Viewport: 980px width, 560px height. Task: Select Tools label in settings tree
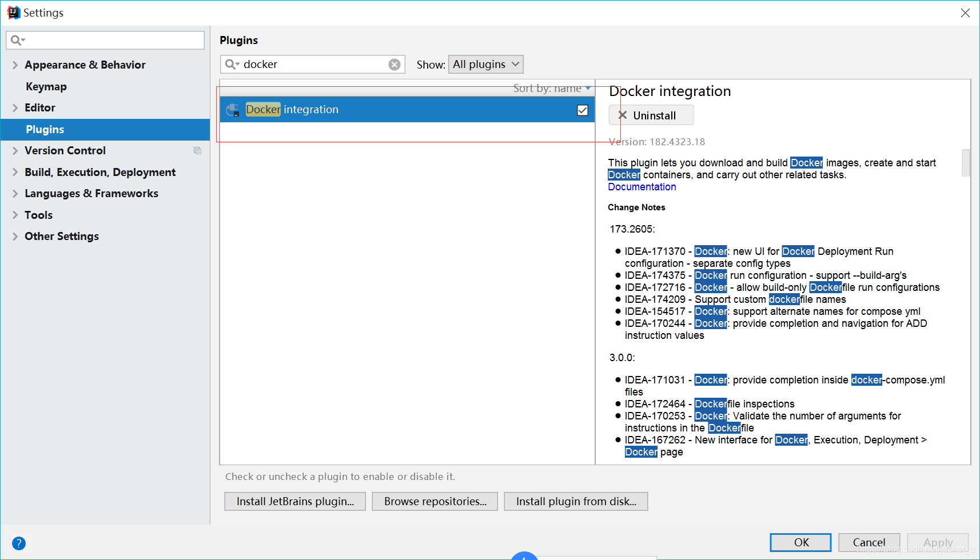point(38,215)
